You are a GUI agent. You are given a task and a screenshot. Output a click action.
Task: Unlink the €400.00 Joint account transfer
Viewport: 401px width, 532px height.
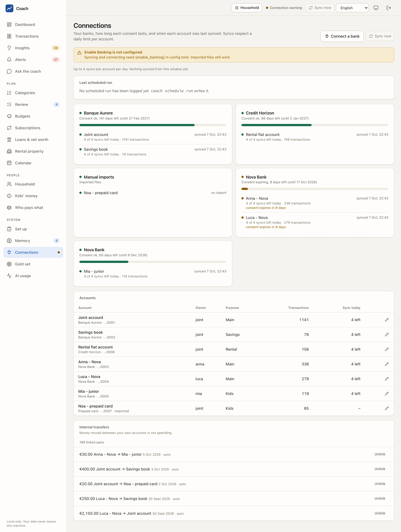click(380, 469)
